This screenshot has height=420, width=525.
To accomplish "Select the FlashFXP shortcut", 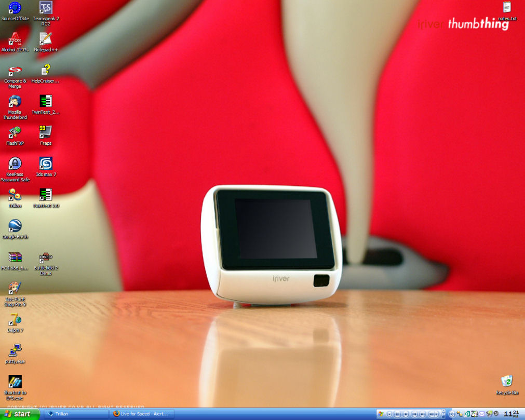I will 15,136.
